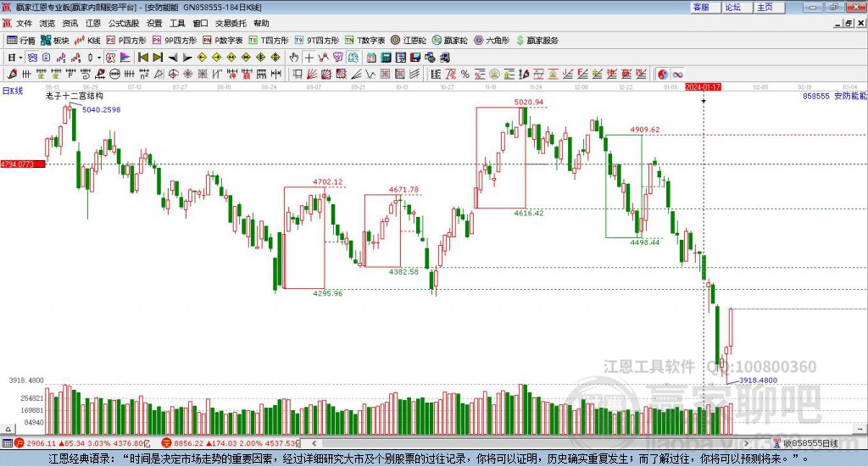This screenshot has height=467, width=868.
Task: Select the percent retracement tool icon
Action: click(x=465, y=74)
